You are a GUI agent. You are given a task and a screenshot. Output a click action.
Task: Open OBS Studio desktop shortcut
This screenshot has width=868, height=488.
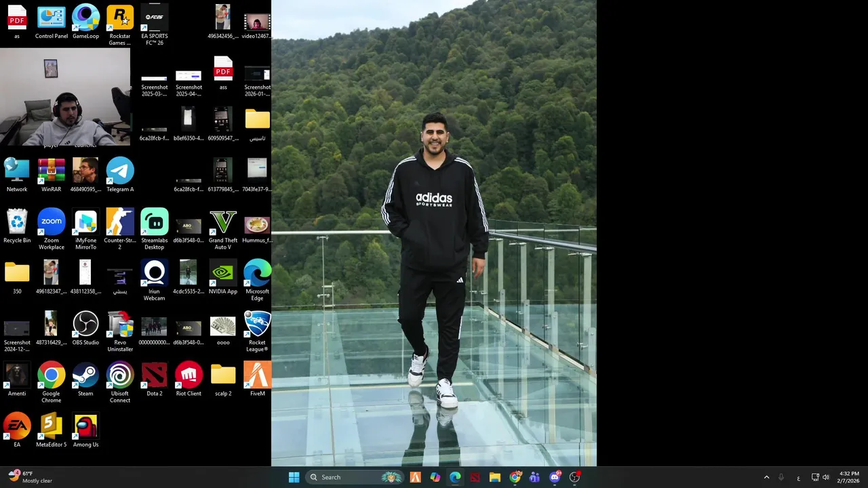85,329
